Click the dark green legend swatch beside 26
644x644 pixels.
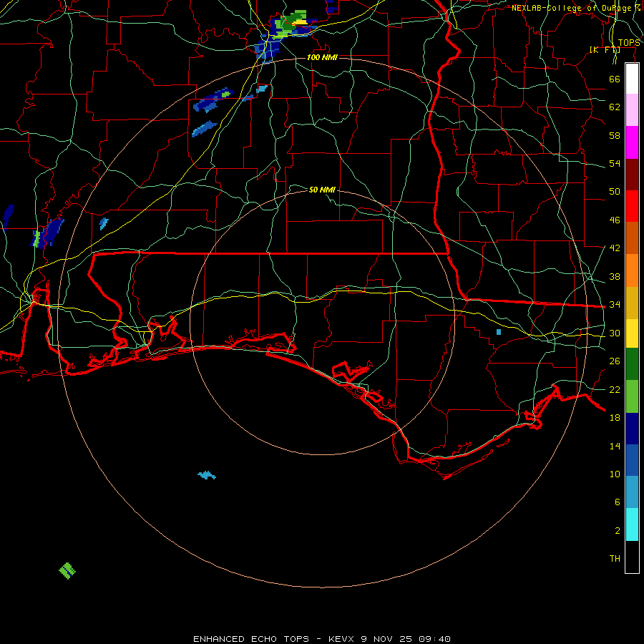point(632,364)
